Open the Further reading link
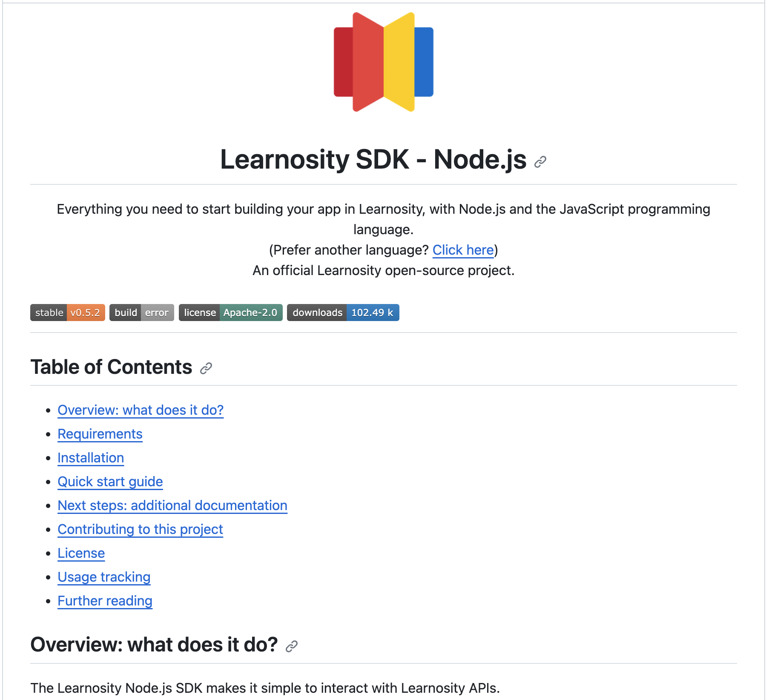Image resolution: width=769 pixels, height=700 pixels. pos(105,601)
